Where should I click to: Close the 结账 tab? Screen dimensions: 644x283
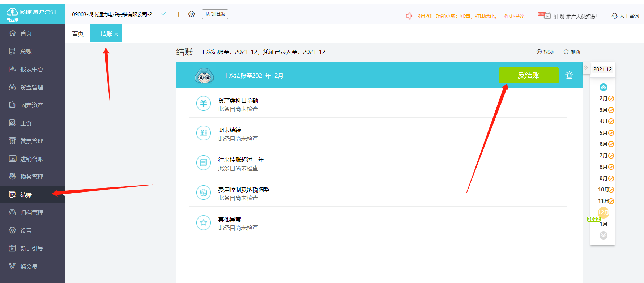tap(116, 34)
